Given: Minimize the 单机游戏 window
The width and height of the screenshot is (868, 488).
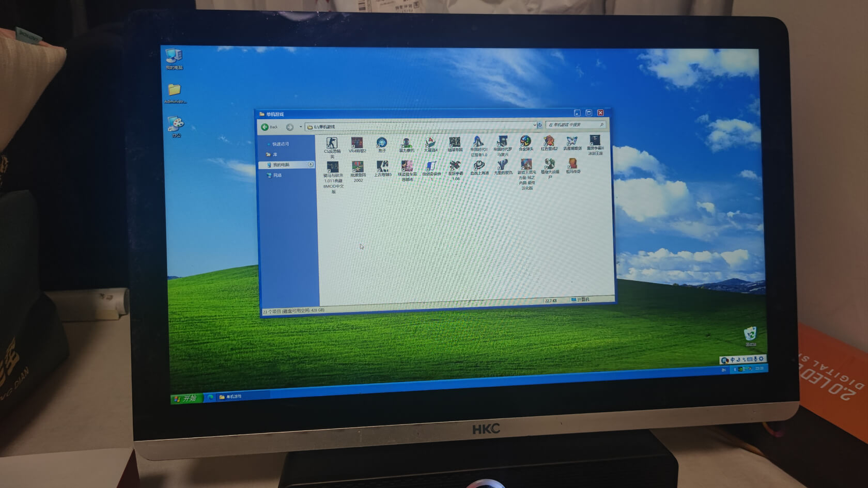Looking at the screenshot, I should point(577,113).
